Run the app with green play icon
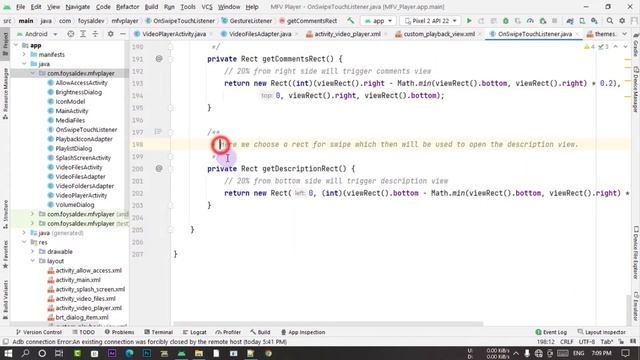 [x=469, y=21]
